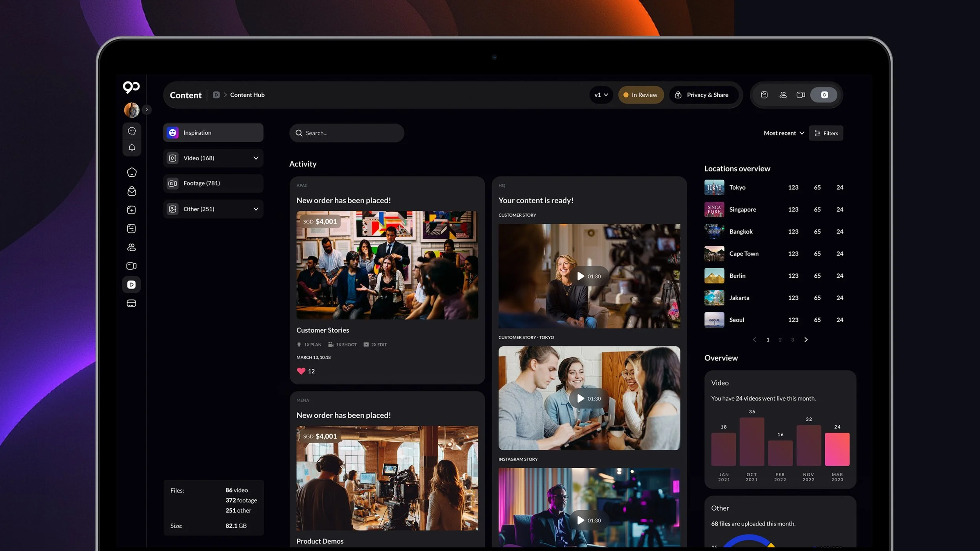The width and height of the screenshot is (980, 551).
Task: Open notifications bell in sidebar
Action: point(132,148)
